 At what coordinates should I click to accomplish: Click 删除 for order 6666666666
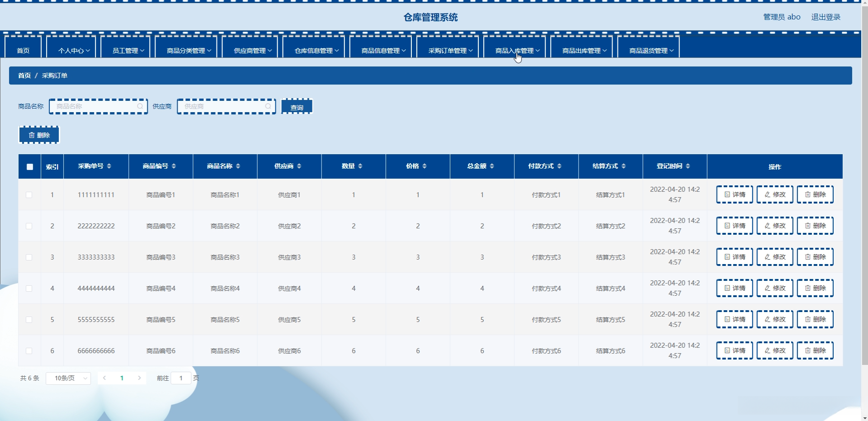[x=815, y=350]
